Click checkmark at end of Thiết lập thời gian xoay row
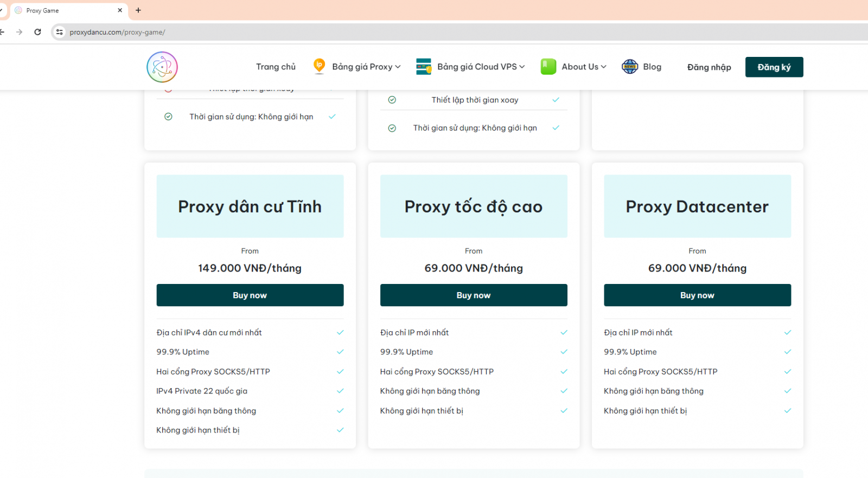Viewport: 868px width, 478px height. click(x=556, y=100)
